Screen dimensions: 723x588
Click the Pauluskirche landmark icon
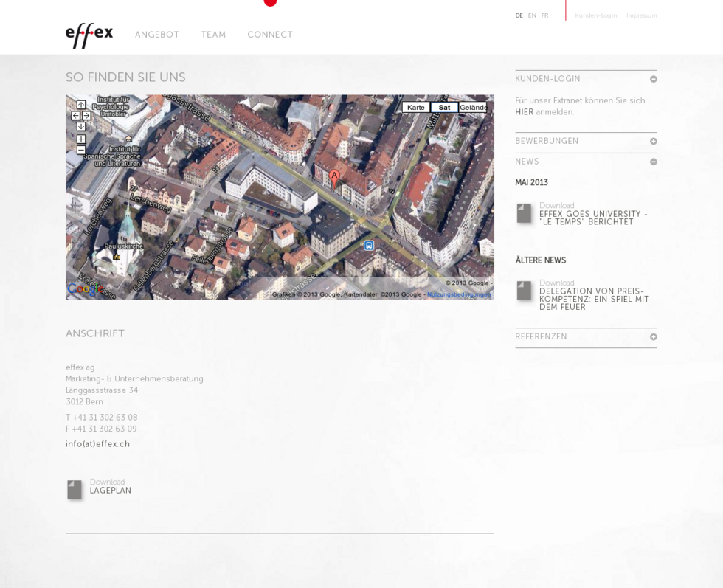click(x=117, y=257)
